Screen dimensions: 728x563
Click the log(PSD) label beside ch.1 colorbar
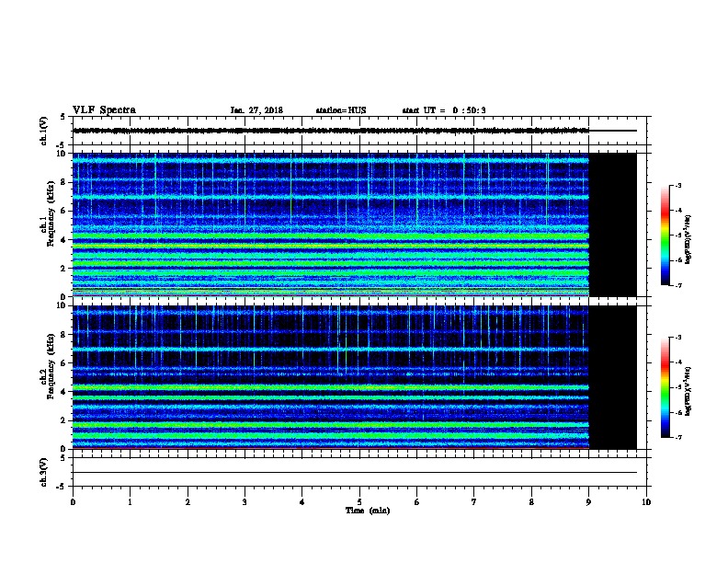tap(688, 239)
